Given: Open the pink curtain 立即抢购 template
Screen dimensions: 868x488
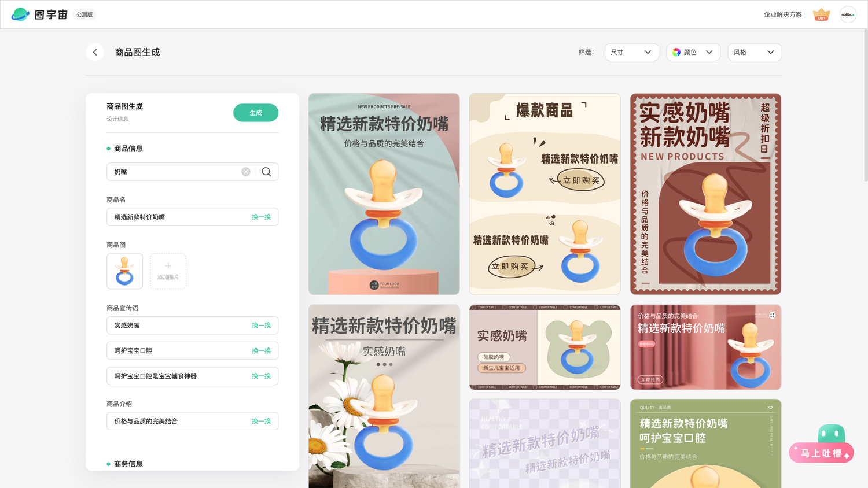Looking at the screenshot, I should [x=706, y=347].
